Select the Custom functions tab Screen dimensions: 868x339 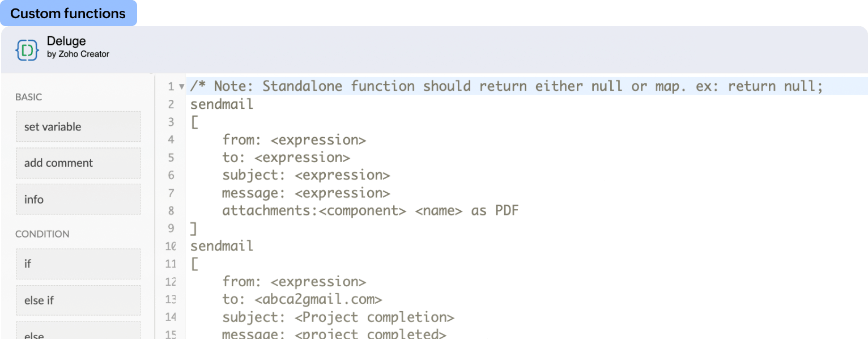click(68, 14)
